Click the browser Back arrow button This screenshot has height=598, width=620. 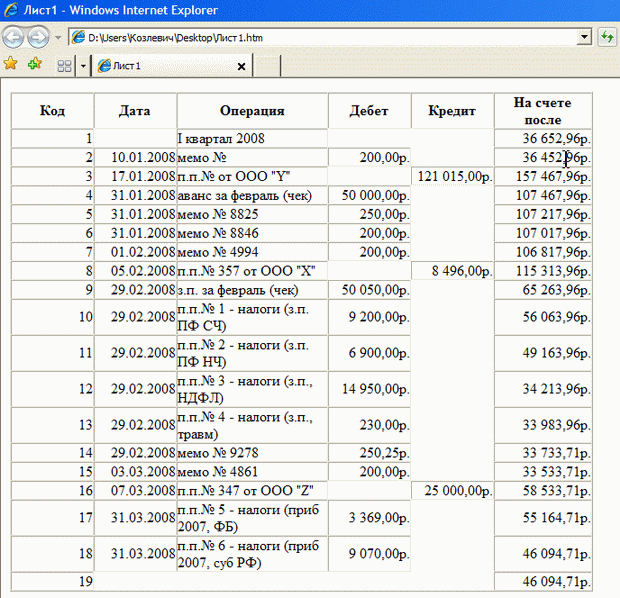click(14, 37)
